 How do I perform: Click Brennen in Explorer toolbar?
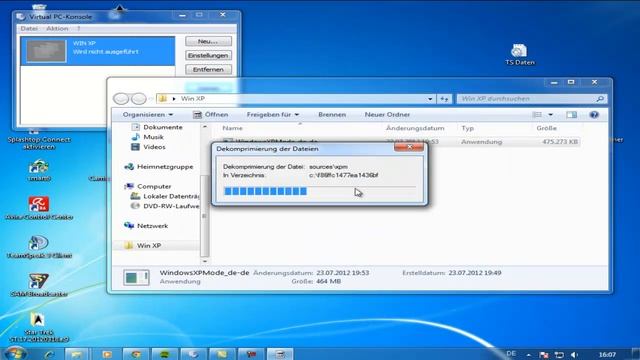(332, 115)
